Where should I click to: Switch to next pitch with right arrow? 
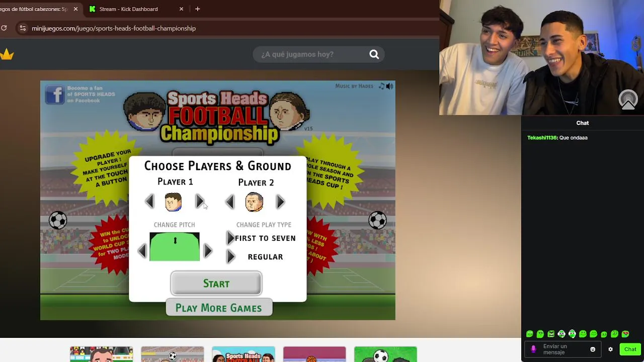pyautogui.click(x=207, y=250)
